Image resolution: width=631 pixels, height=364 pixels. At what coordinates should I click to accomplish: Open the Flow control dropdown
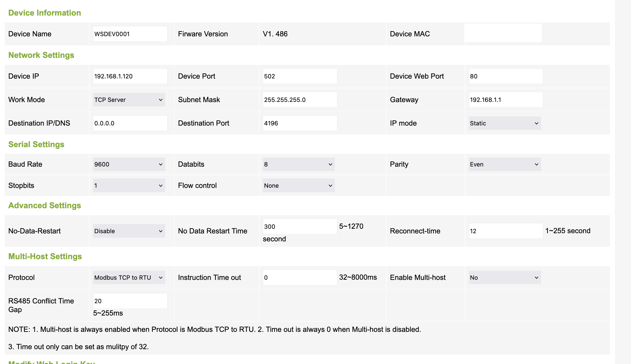point(298,185)
